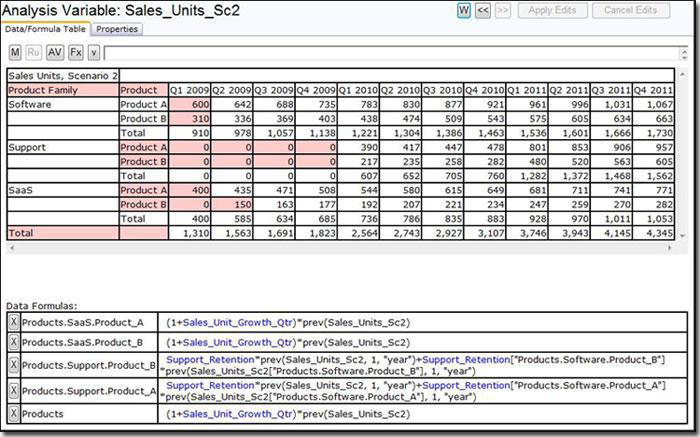Click the M toolbar button
700x437 pixels.
pos(15,53)
